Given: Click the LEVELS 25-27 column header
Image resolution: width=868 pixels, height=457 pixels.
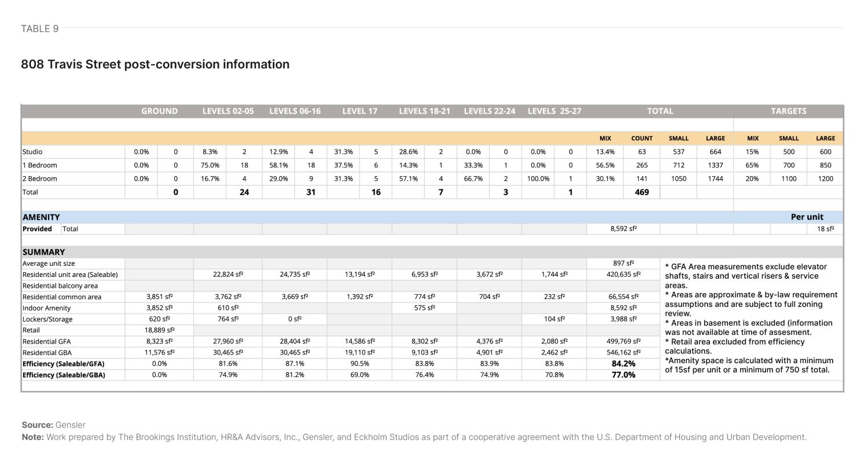Looking at the screenshot, I should 554,111.
